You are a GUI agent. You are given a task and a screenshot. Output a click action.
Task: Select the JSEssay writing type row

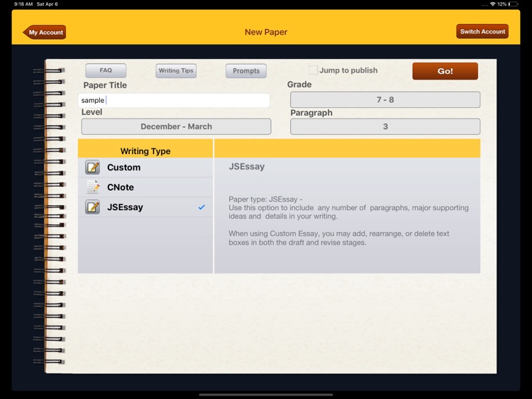pos(145,207)
